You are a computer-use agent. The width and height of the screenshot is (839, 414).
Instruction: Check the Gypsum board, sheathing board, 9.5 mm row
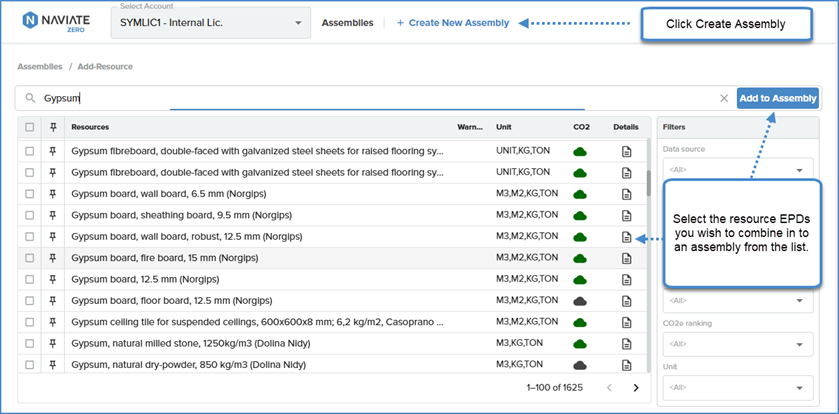29,215
